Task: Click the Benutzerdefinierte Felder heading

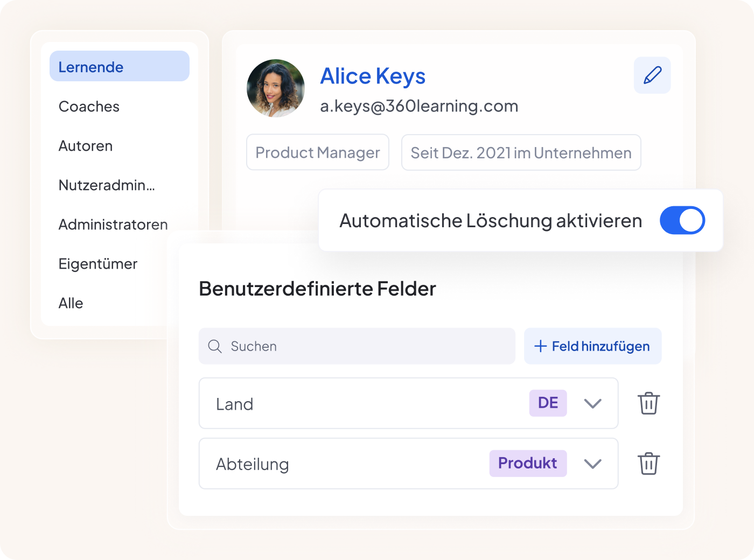Action: (x=317, y=289)
